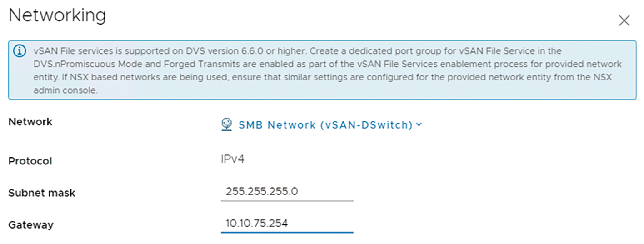Click the Network field label
Screen dimensions: 644x244
tap(30, 122)
